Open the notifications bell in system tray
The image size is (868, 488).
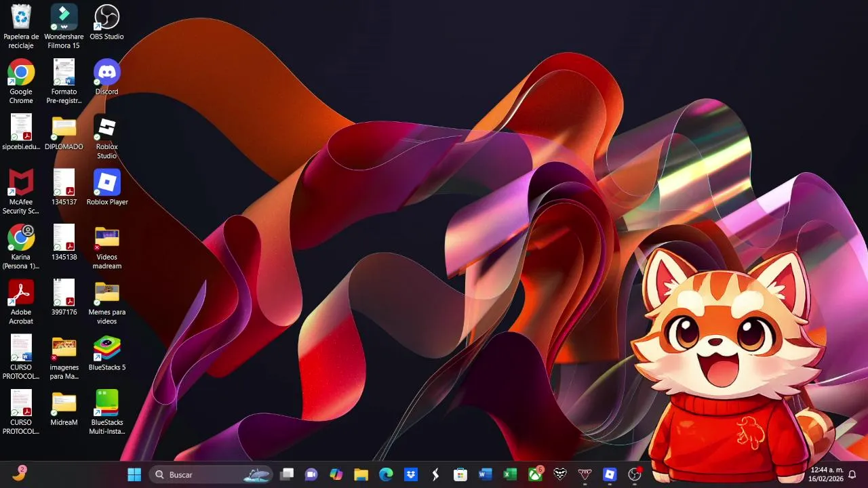[852, 474]
